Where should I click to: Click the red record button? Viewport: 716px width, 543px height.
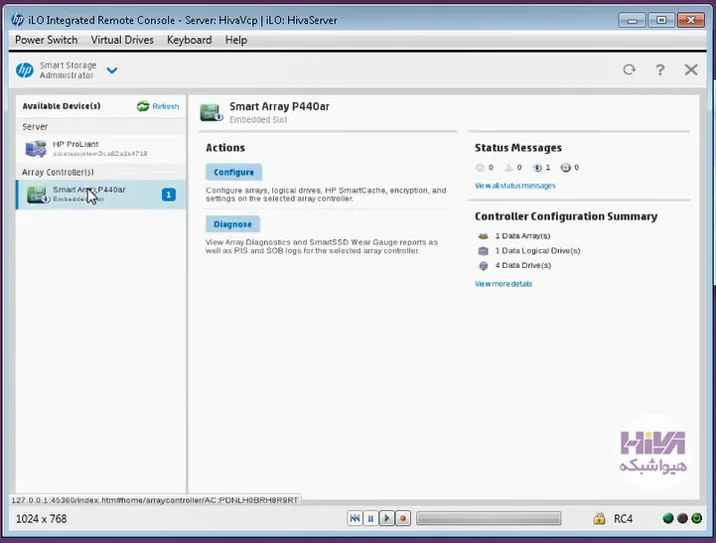coord(403,518)
